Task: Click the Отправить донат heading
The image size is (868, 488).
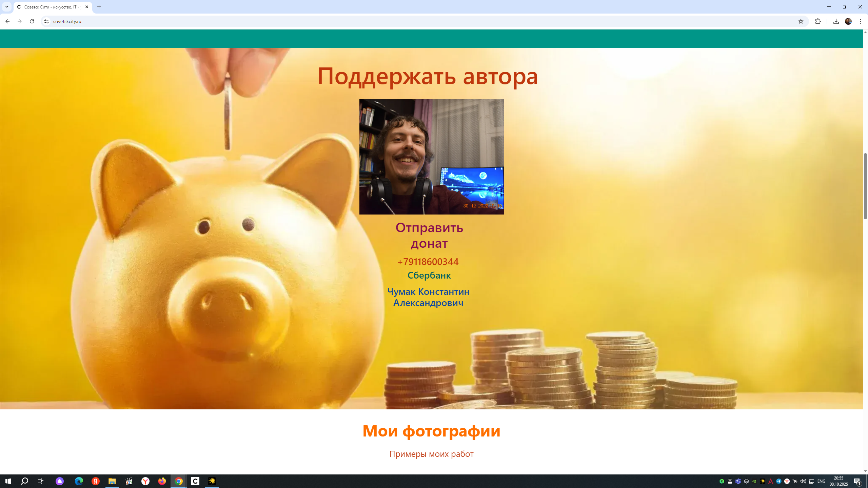Action: click(x=429, y=235)
